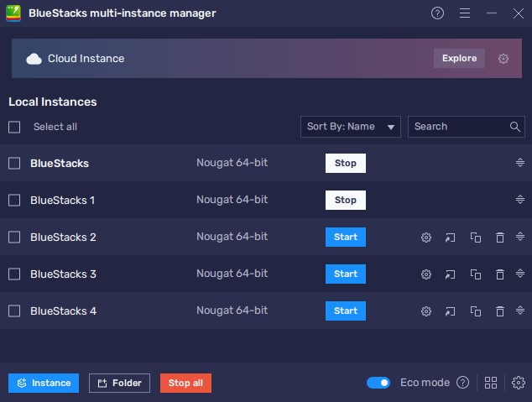Open the hamburger menu in title bar
This screenshot has width=532, height=402.
point(465,13)
